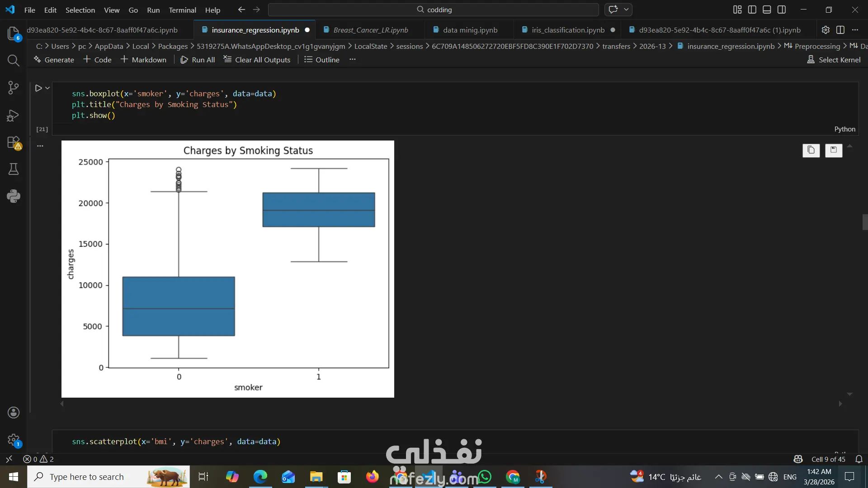Save the plot image output
This screenshot has width=868, height=488.
[x=833, y=150]
